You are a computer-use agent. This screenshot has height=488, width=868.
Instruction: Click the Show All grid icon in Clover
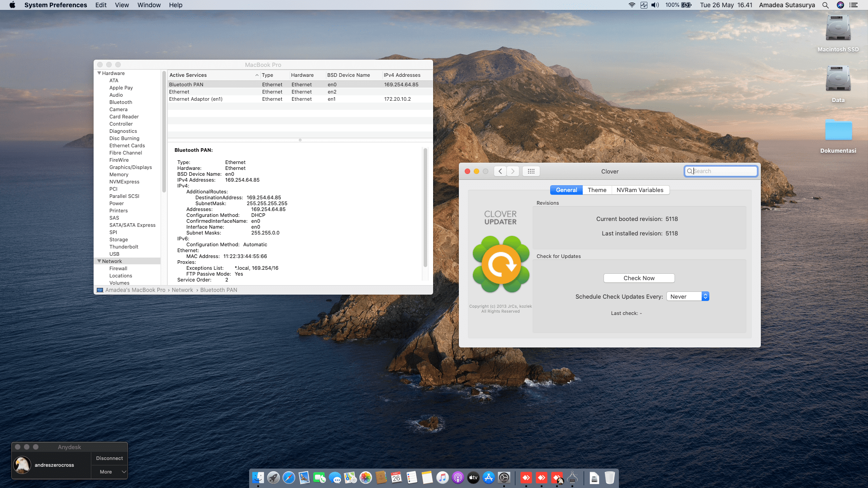coord(531,171)
